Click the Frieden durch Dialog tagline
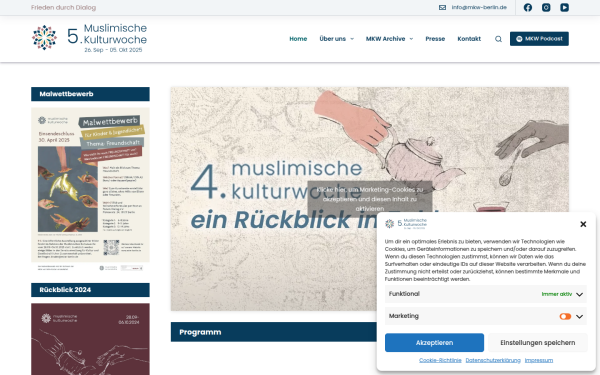 (64, 7)
